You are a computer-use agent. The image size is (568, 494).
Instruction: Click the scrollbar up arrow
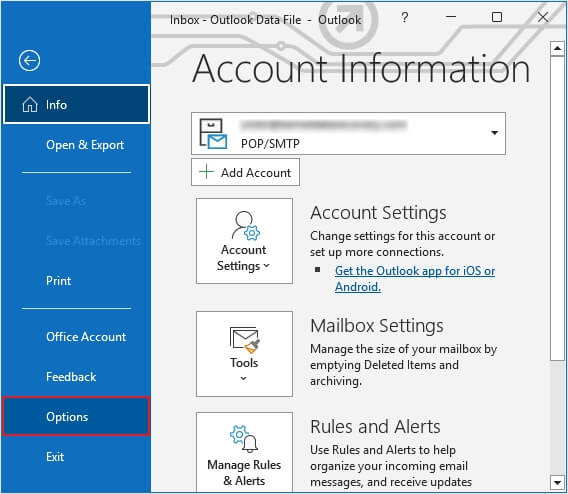point(557,49)
